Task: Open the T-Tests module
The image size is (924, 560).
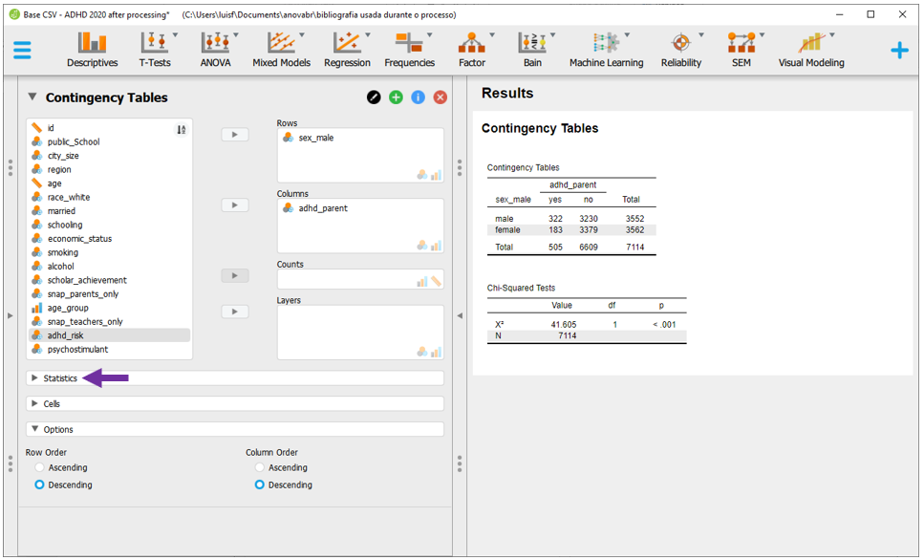Action: pos(155,50)
